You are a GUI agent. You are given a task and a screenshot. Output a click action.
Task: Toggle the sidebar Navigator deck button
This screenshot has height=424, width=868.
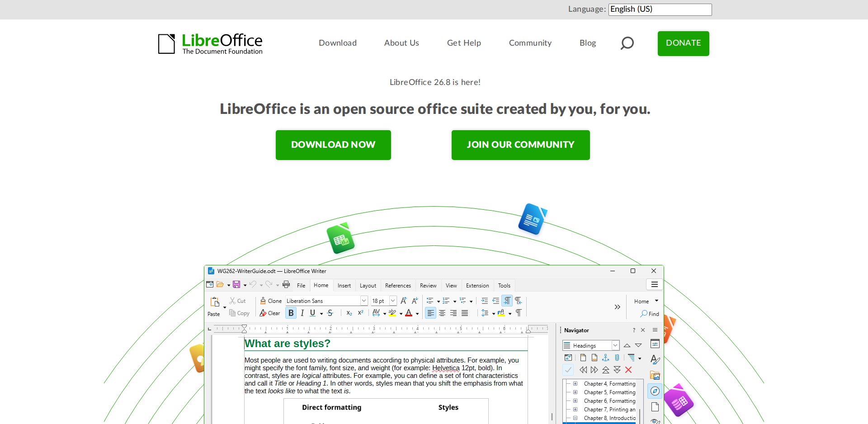pos(655,391)
